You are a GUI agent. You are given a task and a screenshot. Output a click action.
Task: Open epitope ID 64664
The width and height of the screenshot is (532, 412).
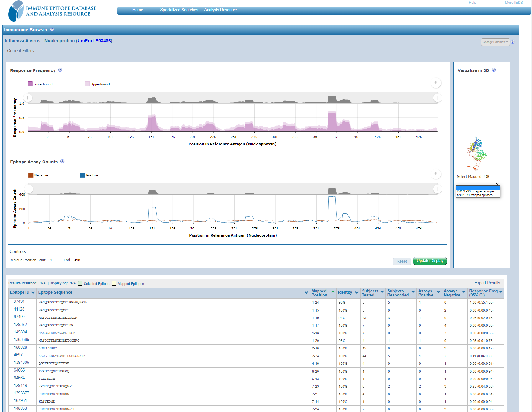click(x=19, y=378)
